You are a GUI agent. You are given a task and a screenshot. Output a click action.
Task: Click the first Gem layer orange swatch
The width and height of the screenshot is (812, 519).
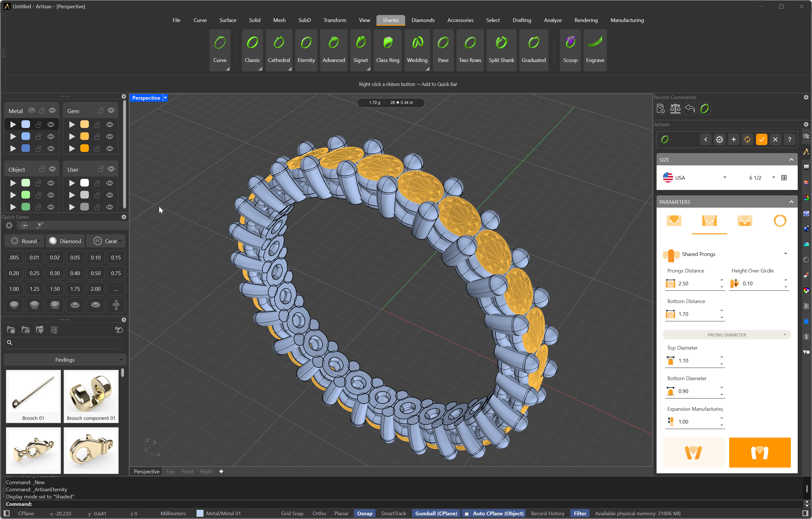(x=84, y=124)
